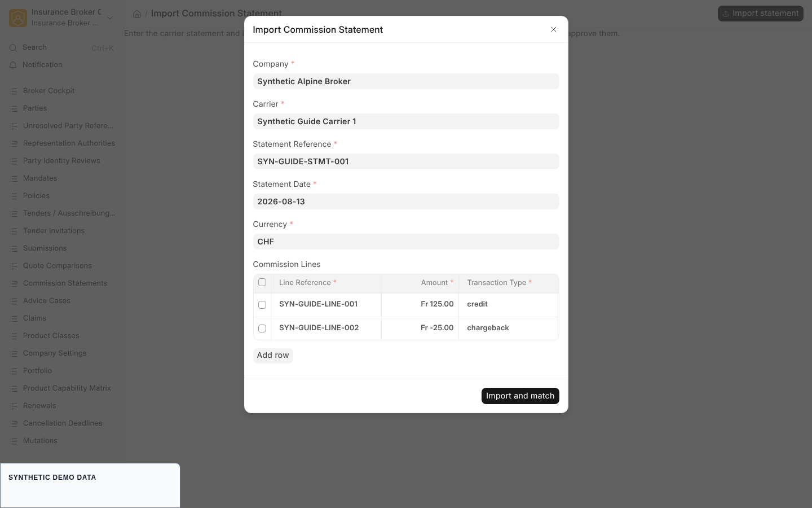Open the Carrier field Synthetic Guide Carrier 1

pyautogui.click(x=406, y=121)
